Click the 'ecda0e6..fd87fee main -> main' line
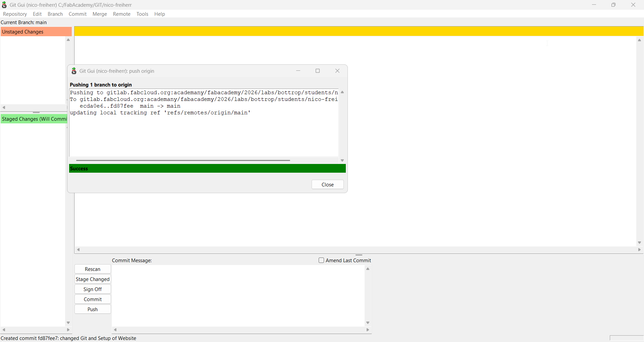The image size is (644, 342). (x=130, y=106)
